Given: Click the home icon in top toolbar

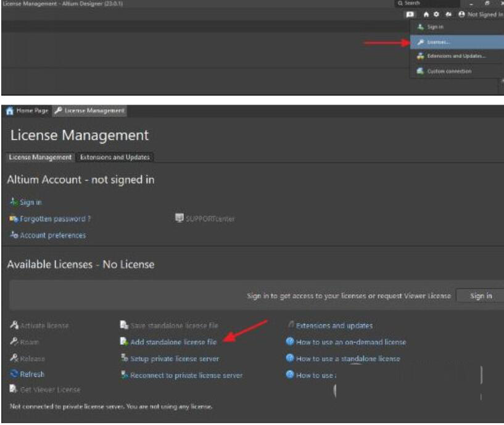Looking at the screenshot, I should coord(426,14).
